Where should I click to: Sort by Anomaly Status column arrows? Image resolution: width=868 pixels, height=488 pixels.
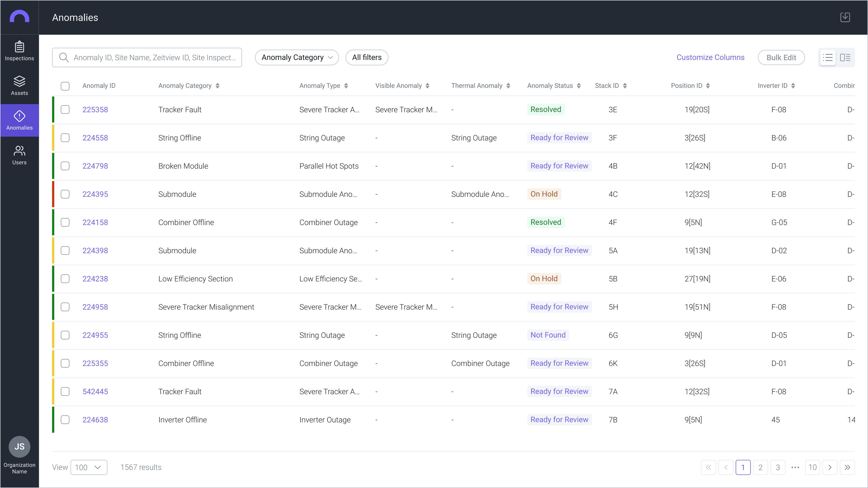(x=579, y=86)
